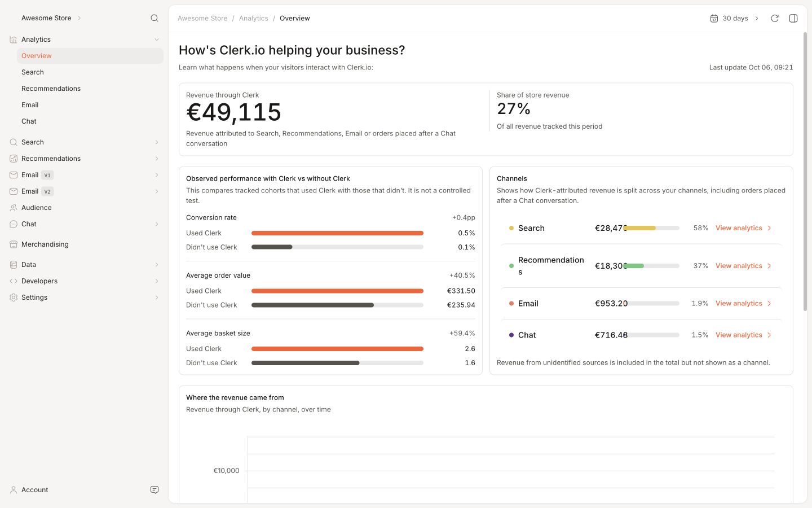The image size is (812, 508).
Task: Toggle the side panel layout icon
Action: [x=793, y=18]
